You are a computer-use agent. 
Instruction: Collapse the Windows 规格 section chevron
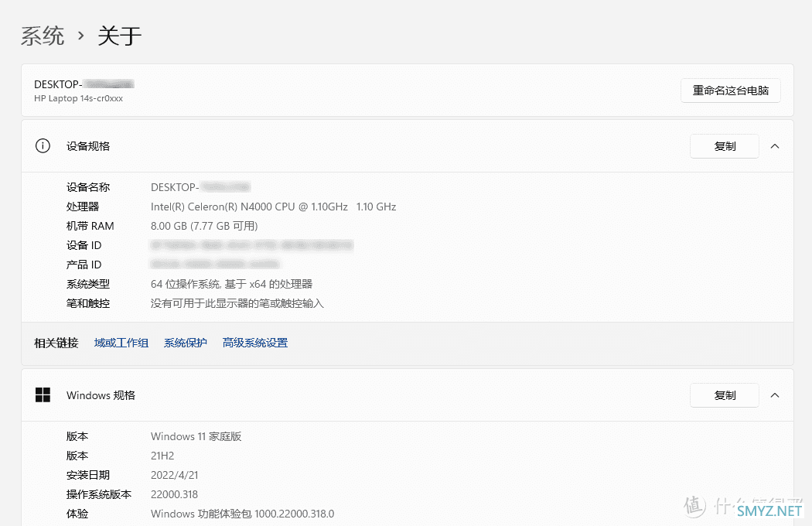[775, 395]
